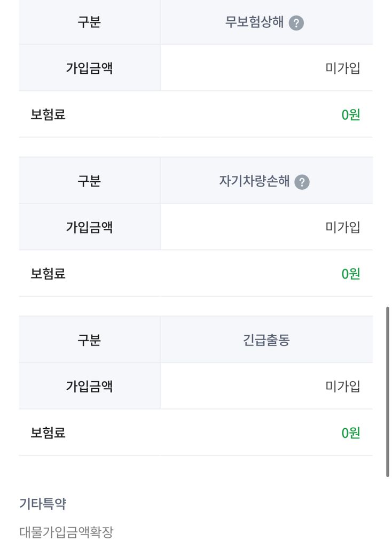The height and width of the screenshot is (556, 392).
Task: Select the 자기차량손해 header label
Action: [x=254, y=181]
